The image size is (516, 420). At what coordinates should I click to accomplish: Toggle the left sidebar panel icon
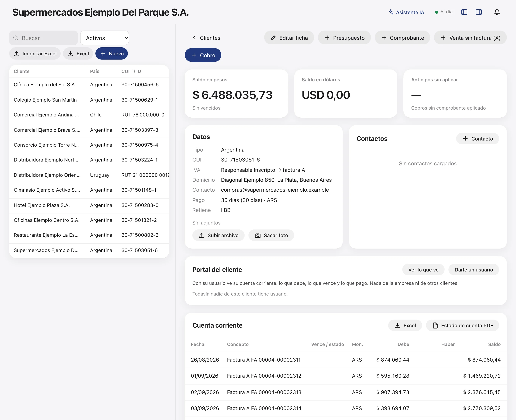click(464, 12)
